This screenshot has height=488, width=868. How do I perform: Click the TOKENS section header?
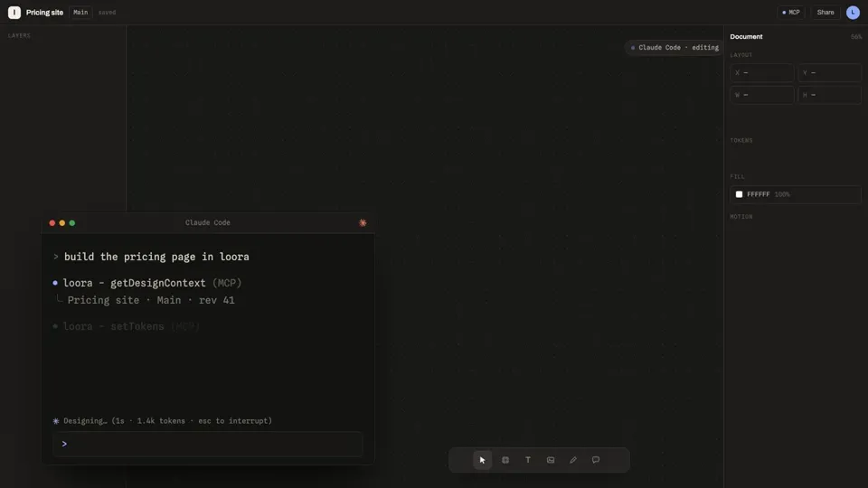(741, 141)
